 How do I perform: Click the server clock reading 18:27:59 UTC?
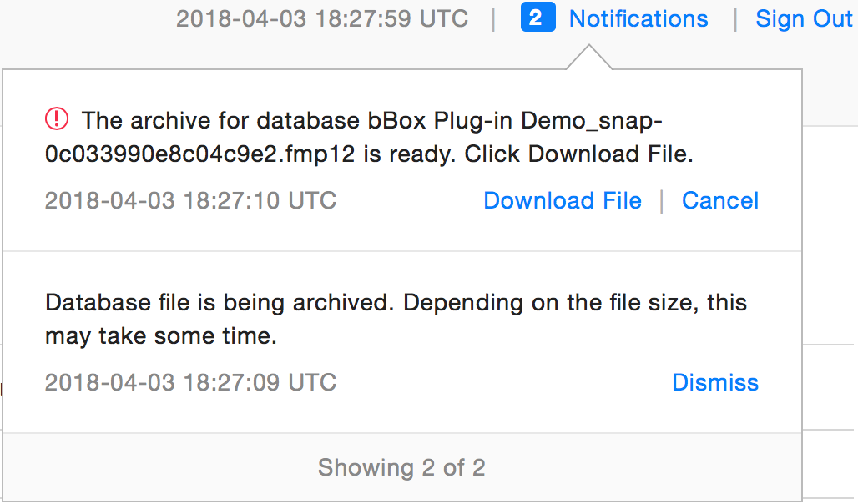[321, 18]
